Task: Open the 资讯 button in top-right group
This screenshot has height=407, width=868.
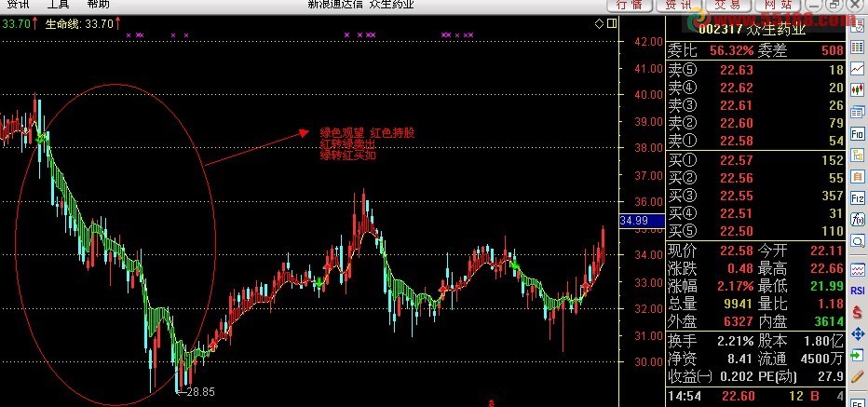Action: click(678, 5)
